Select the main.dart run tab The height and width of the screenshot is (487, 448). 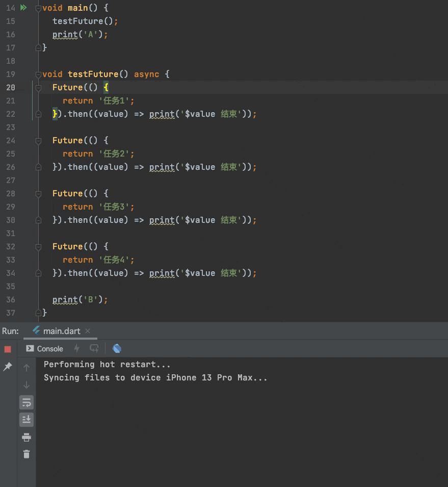[61, 330]
